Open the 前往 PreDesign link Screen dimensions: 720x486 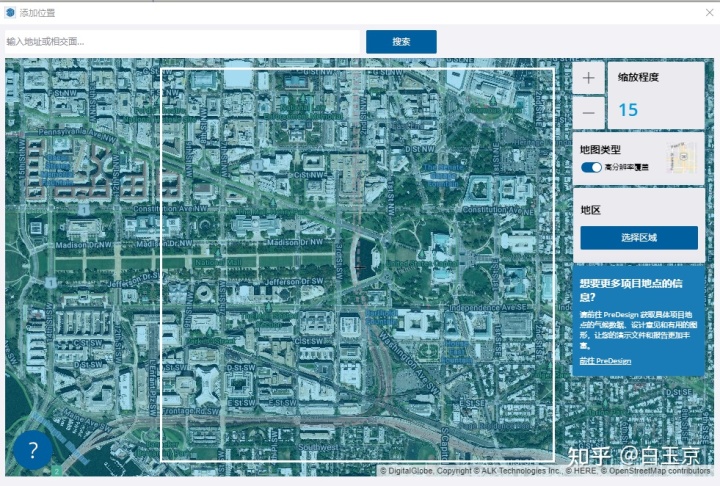[605, 361]
